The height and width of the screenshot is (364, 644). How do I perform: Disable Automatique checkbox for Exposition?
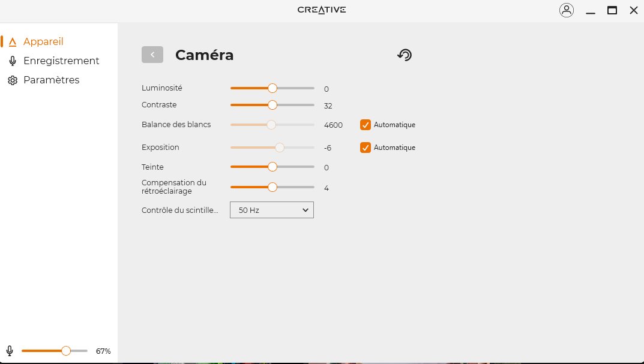[x=365, y=147]
